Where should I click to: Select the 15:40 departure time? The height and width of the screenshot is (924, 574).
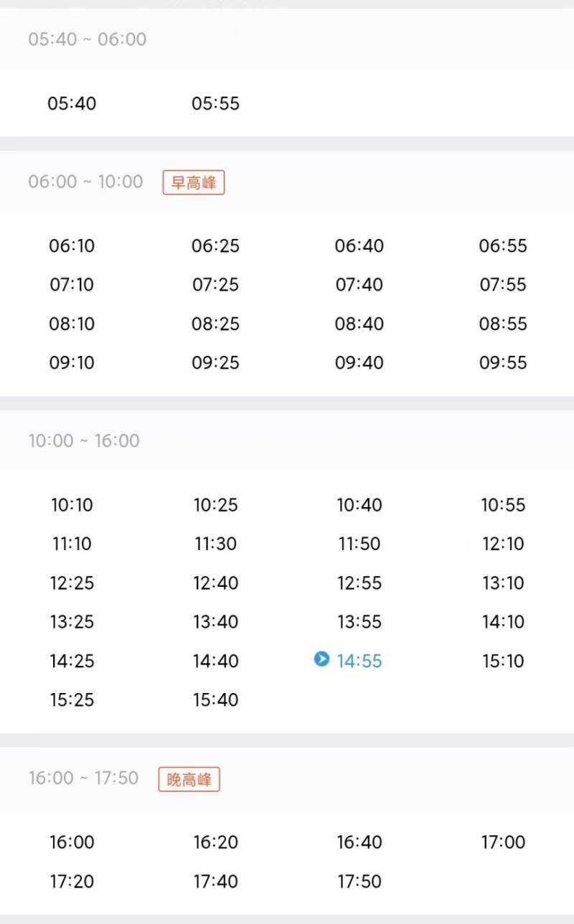[x=215, y=699]
